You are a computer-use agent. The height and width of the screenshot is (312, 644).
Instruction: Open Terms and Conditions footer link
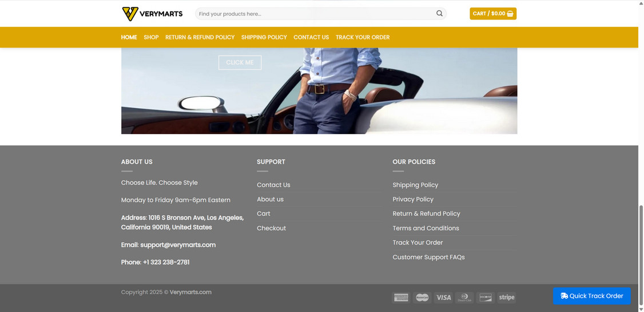[426, 228]
